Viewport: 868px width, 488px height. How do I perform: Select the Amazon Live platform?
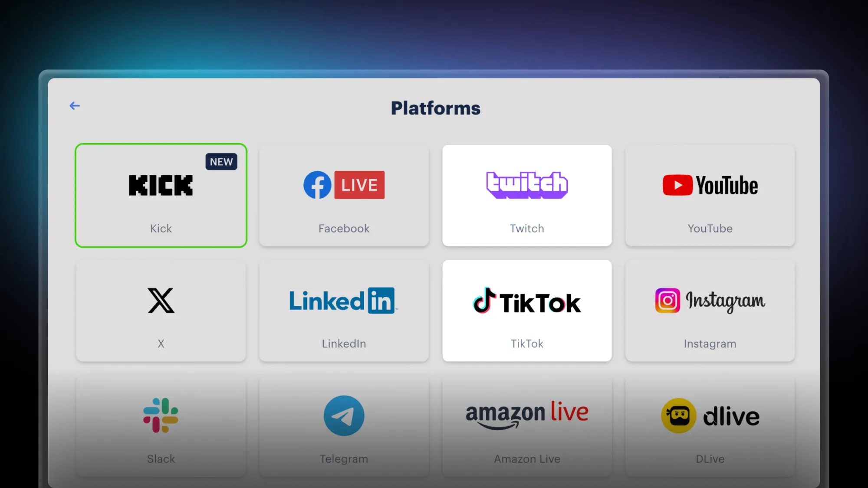pos(526,426)
